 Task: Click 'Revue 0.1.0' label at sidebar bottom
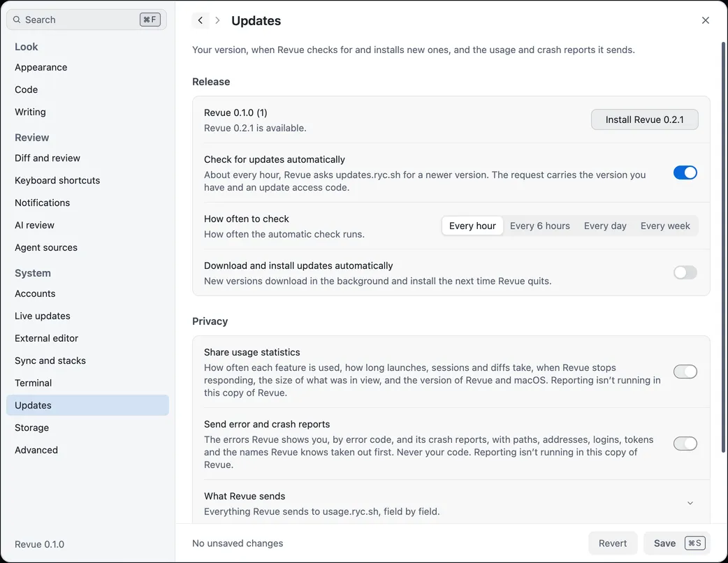(x=39, y=544)
